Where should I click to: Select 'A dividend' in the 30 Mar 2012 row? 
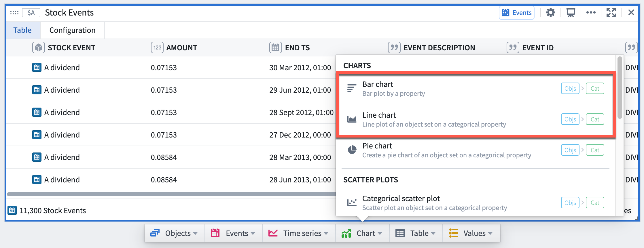pyautogui.click(x=62, y=68)
